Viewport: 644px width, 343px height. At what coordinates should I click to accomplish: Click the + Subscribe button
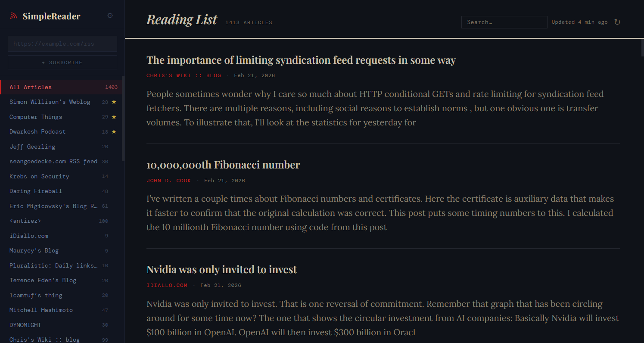click(x=62, y=62)
